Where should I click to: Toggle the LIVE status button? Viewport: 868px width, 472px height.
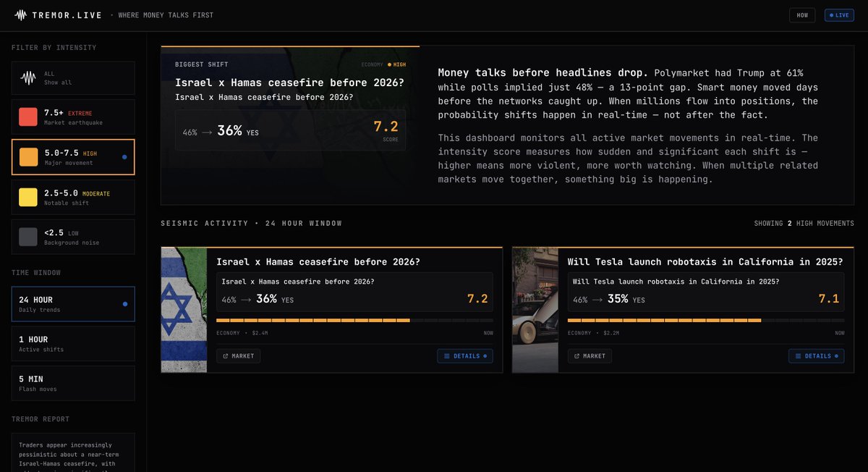click(839, 15)
